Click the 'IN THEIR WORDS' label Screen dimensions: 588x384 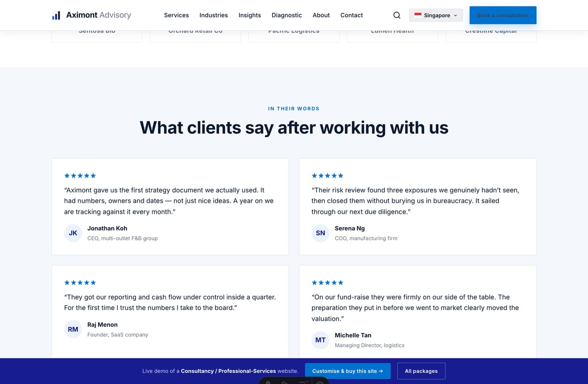(x=294, y=109)
